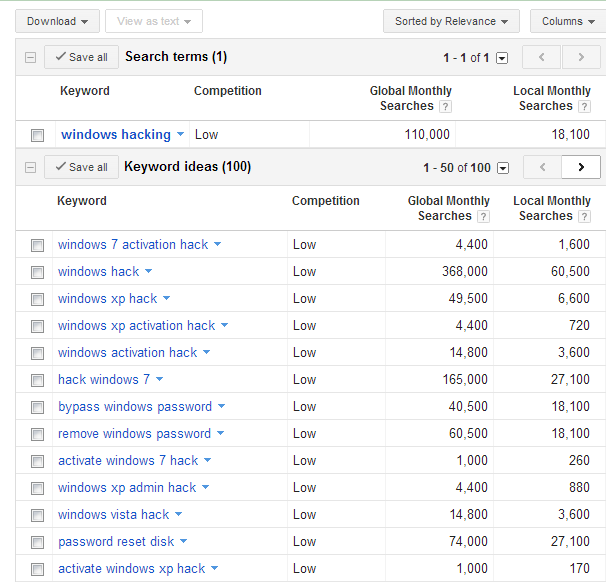
Task: Expand arrow menu next to bypass windows password
Action: pyautogui.click(x=221, y=406)
